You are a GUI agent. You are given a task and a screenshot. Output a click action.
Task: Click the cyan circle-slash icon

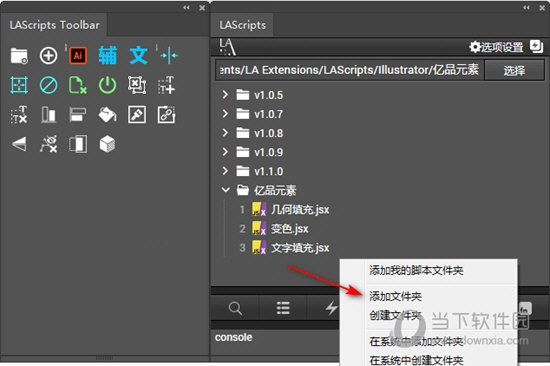[48, 85]
